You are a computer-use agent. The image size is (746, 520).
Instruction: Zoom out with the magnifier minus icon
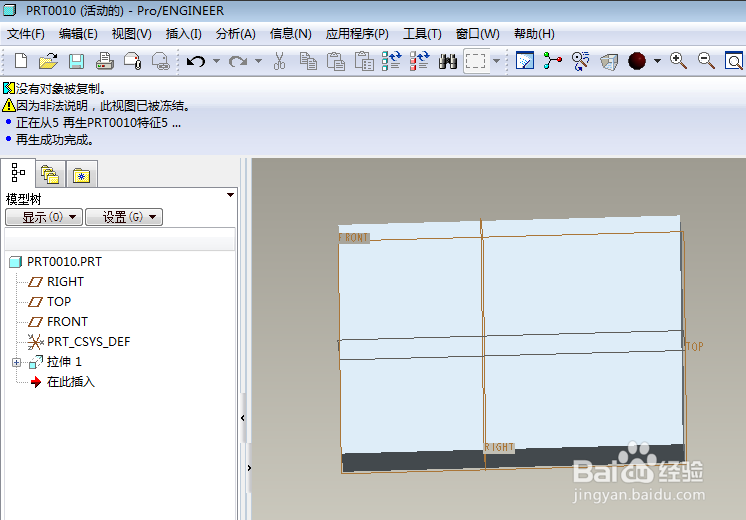[706, 61]
